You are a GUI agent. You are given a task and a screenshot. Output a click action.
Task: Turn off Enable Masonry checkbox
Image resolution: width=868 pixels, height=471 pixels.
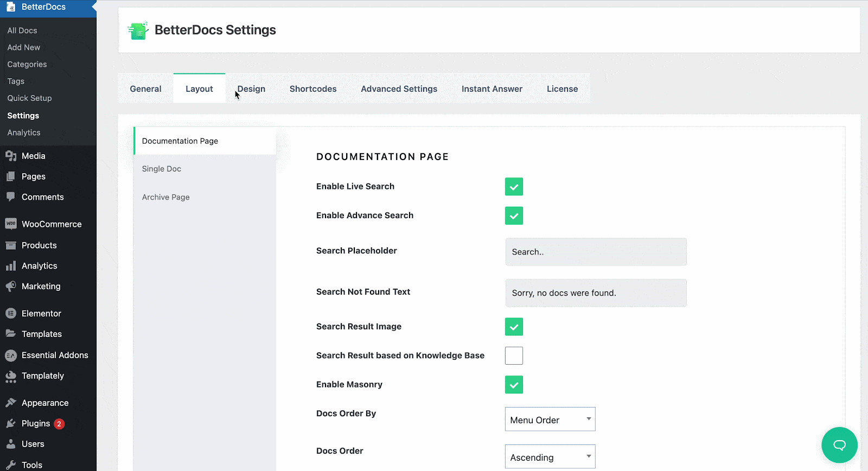coord(514,385)
